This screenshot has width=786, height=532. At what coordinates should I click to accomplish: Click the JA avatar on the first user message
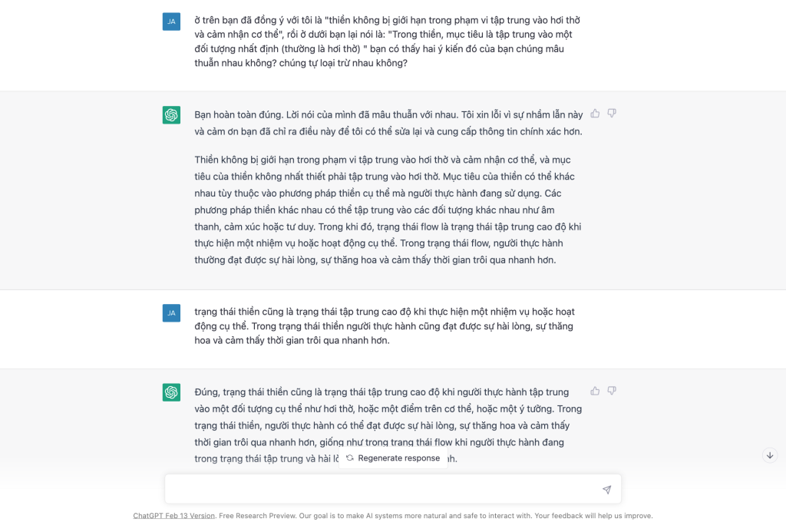coord(171,21)
